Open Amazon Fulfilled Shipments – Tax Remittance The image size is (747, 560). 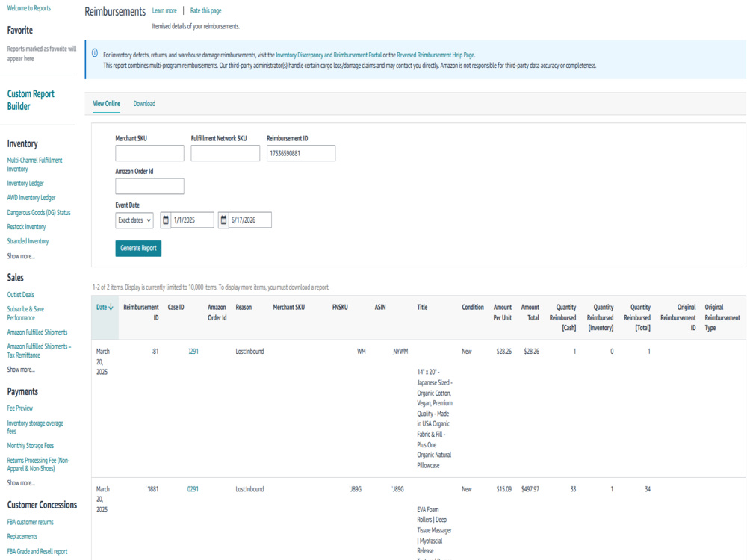click(x=39, y=350)
